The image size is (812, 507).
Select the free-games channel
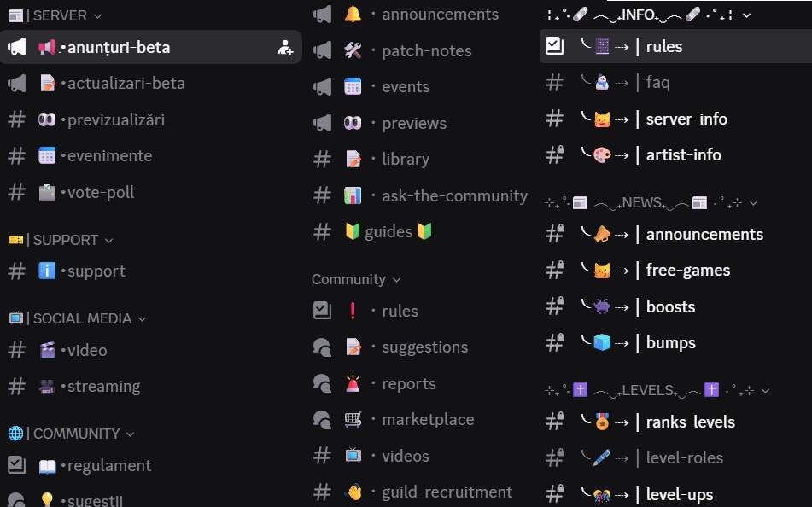click(x=687, y=270)
